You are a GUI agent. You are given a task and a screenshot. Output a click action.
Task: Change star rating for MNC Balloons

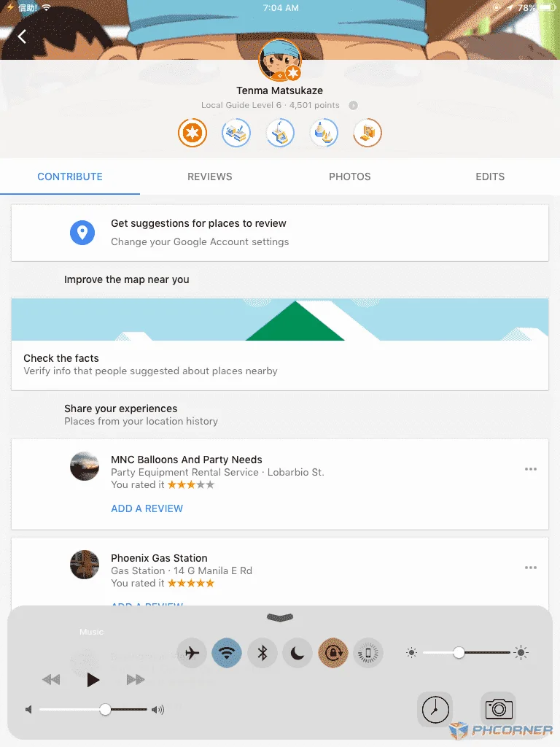(x=191, y=485)
